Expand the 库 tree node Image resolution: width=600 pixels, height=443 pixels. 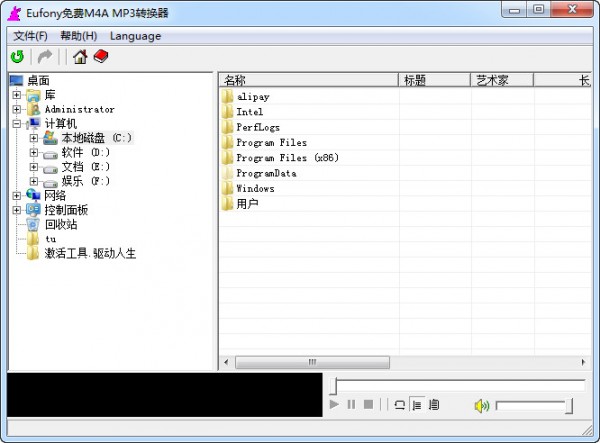point(16,94)
